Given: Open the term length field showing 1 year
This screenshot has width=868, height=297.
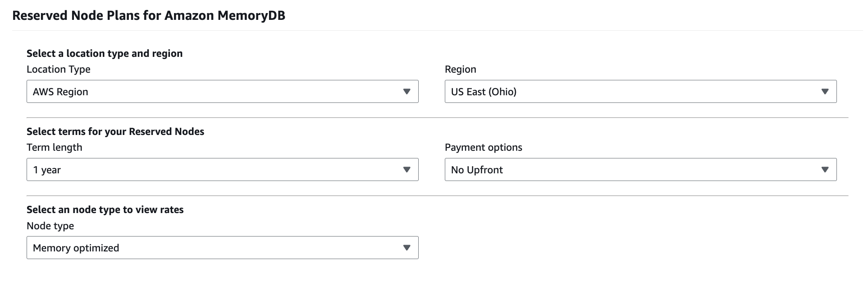Looking at the screenshot, I should [x=216, y=170].
